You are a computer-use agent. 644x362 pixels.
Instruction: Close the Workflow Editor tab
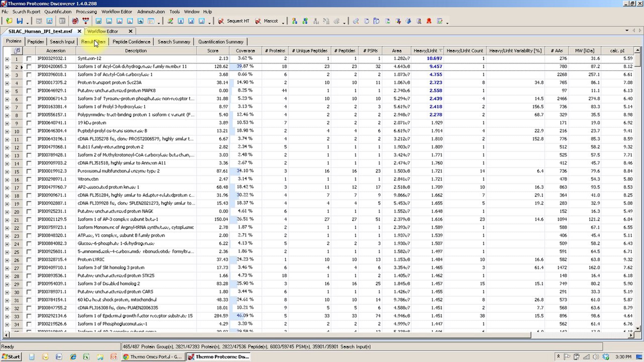pos(130,31)
